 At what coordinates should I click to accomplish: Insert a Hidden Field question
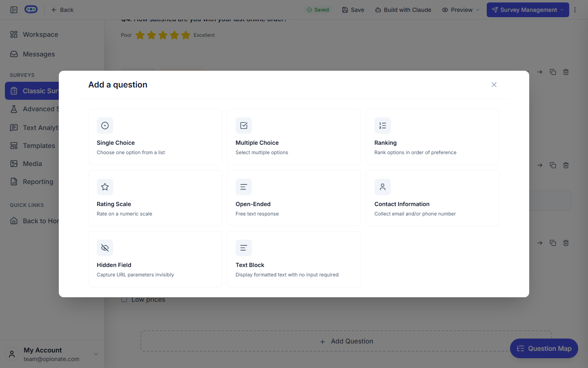(155, 259)
